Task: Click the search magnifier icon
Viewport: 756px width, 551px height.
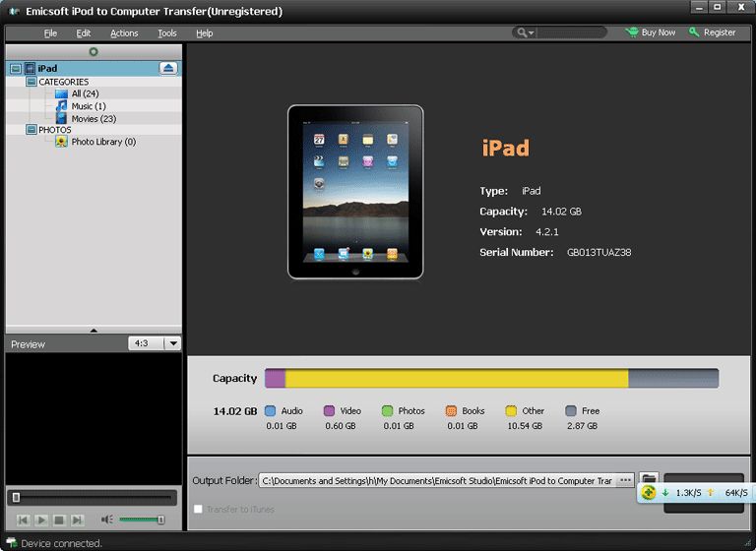Action: coord(522,32)
